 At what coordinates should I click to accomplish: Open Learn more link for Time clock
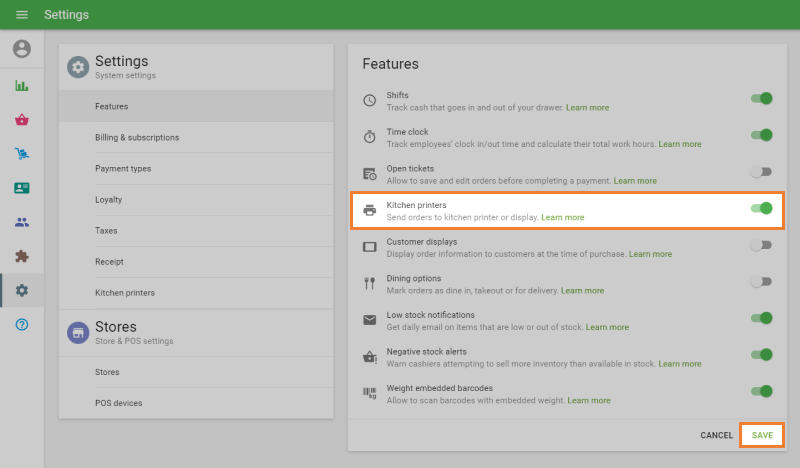pos(680,144)
